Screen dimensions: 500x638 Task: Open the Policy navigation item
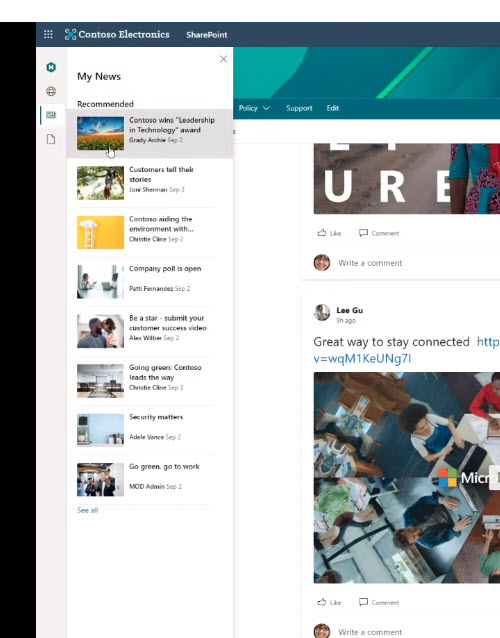click(248, 108)
